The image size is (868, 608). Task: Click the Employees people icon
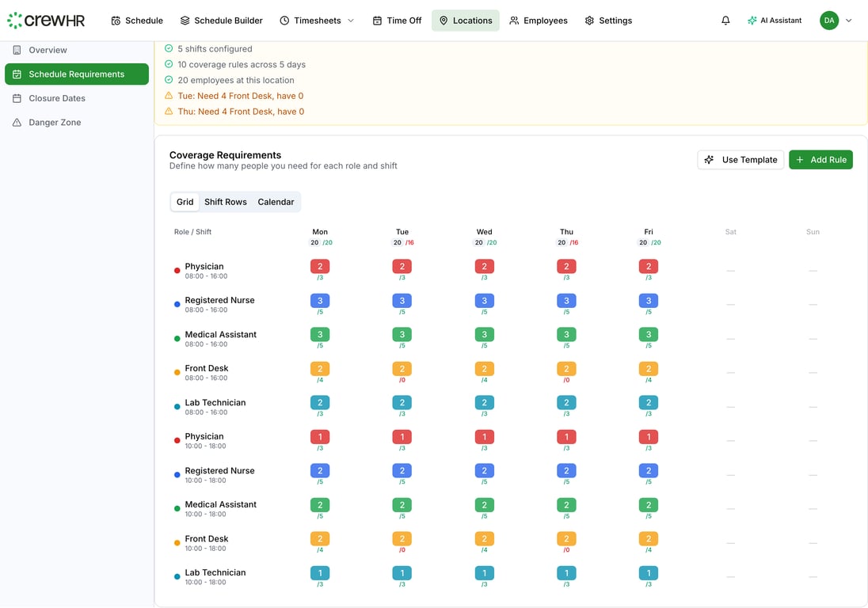pyautogui.click(x=515, y=21)
